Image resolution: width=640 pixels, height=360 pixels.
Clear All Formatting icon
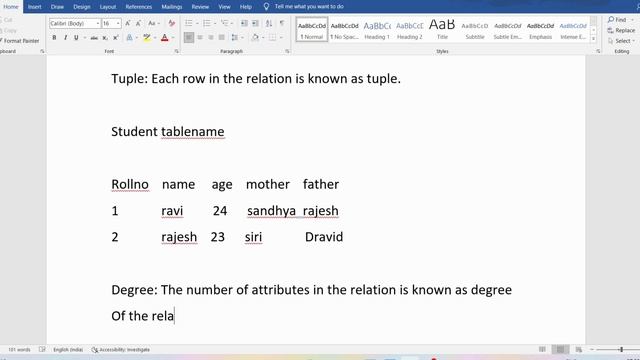pyautogui.click(x=172, y=24)
